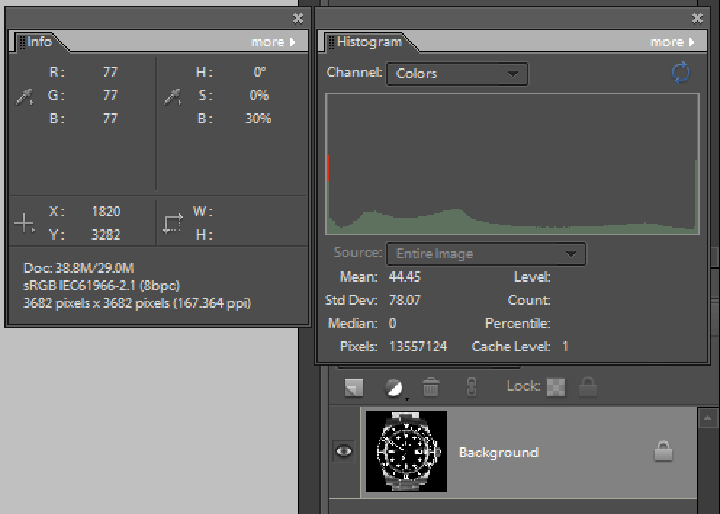Click the crosshair XY coordinates icon
The image size is (720, 514).
tap(24, 223)
